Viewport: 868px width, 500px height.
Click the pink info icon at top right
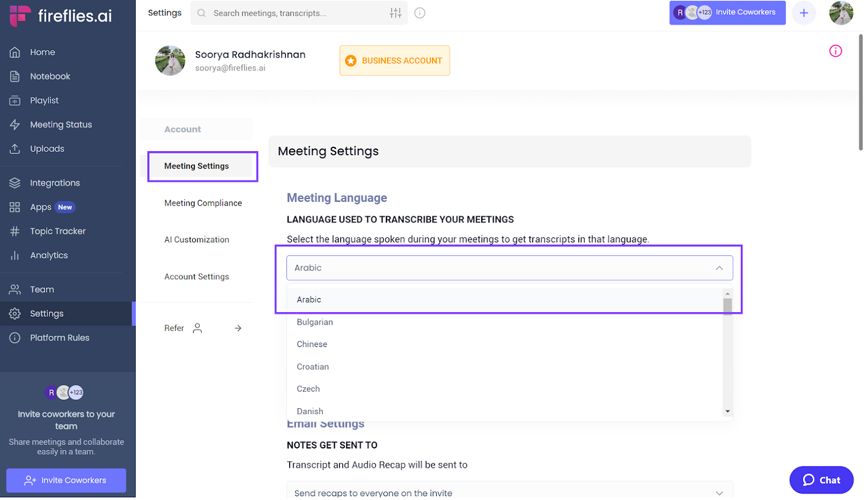click(x=835, y=51)
